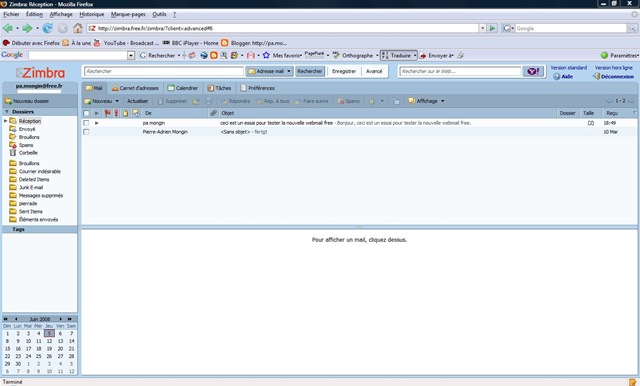Image resolution: width=640 pixels, height=386 pixels.
Task: Click the Déconnexion link
Action: click(613, 76)
